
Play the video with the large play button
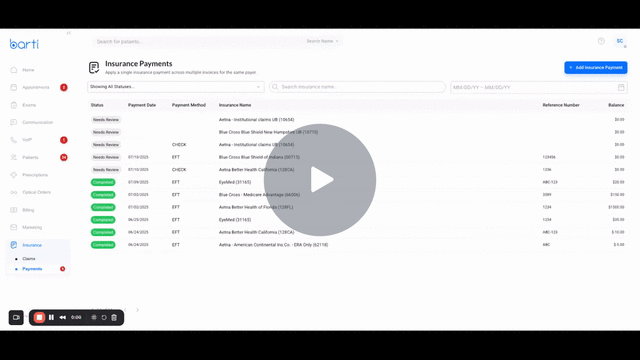pos(320,180)
